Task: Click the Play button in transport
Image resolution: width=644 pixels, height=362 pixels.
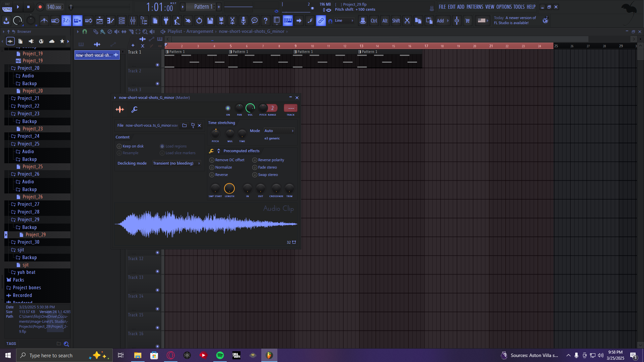Action: click(18, 7)
